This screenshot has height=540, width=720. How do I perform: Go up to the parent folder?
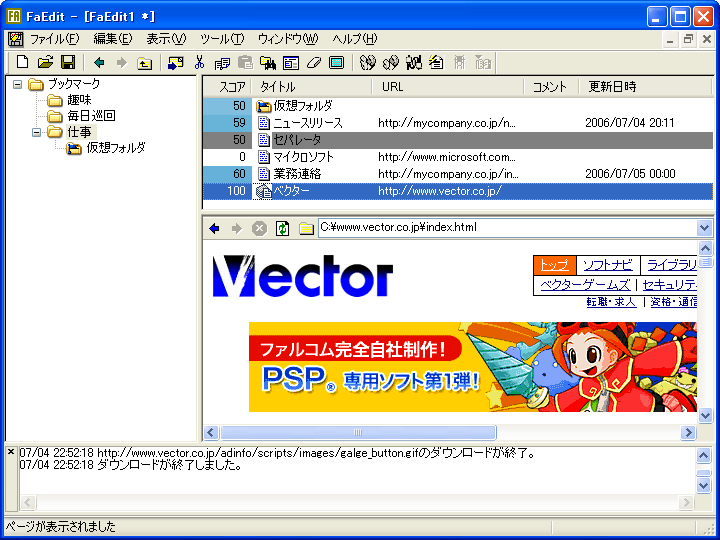click(145, 62)
